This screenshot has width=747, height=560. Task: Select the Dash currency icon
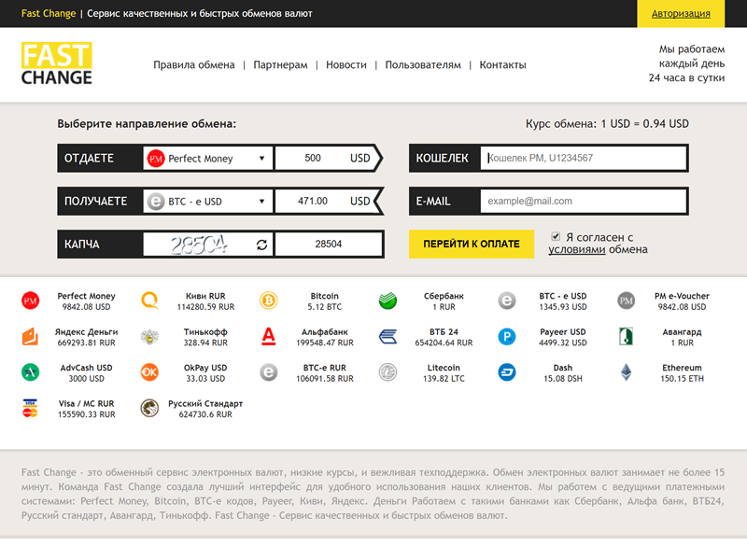point(508,372)
